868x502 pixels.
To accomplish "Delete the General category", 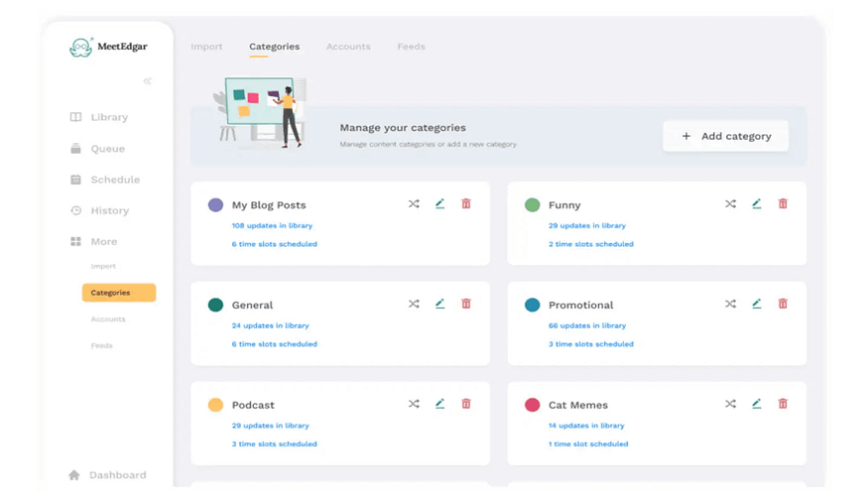I will tap(466, 304).
